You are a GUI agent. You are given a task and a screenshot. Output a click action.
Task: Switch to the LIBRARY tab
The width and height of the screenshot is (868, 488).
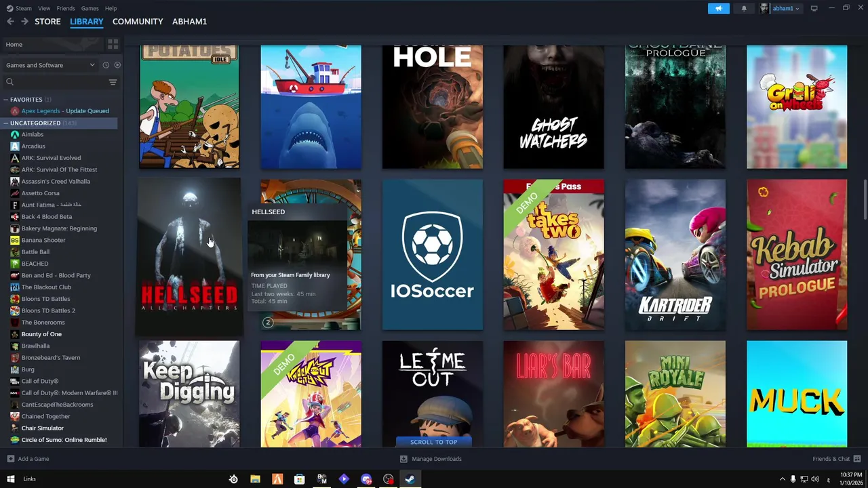coord(87,22)
